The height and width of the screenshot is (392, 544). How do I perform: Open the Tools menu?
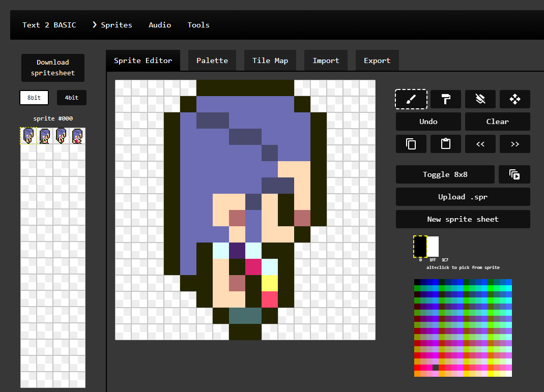pos(198,24)
